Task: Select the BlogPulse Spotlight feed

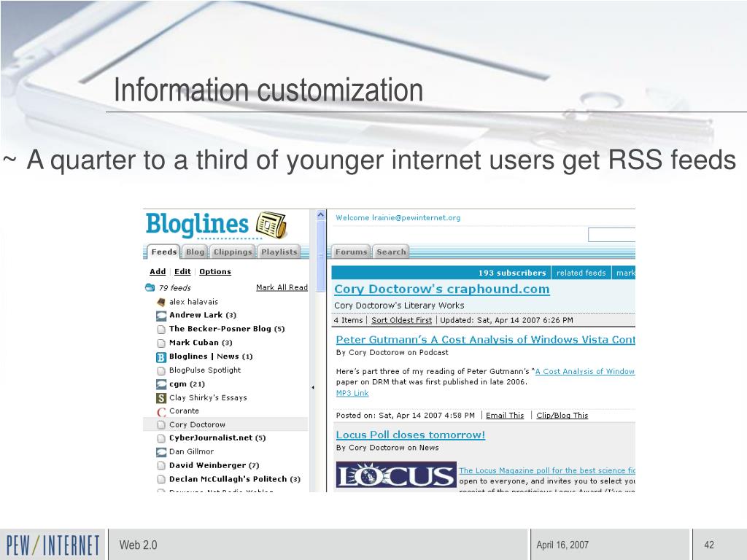Action: tap(205, 370)
